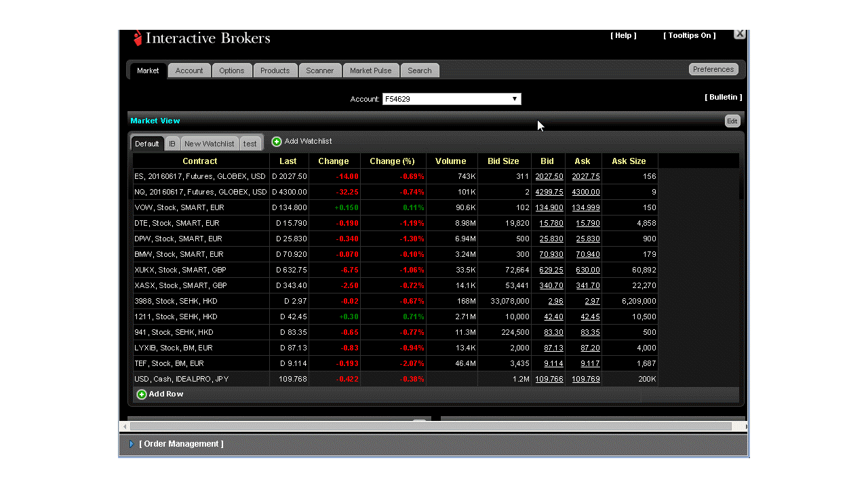Viewport: 868px width, 488px height.
Task: Click the green Add Row plus icon
Action: click(142, 394)
